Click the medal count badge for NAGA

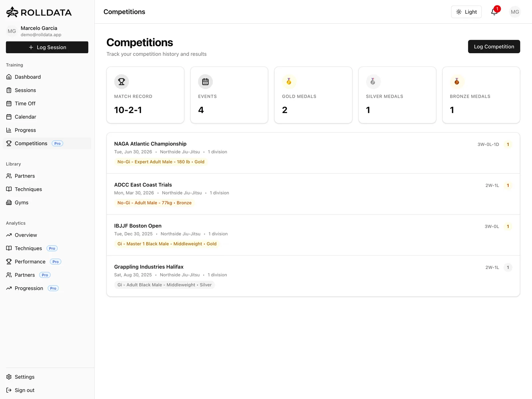(508, 144)
